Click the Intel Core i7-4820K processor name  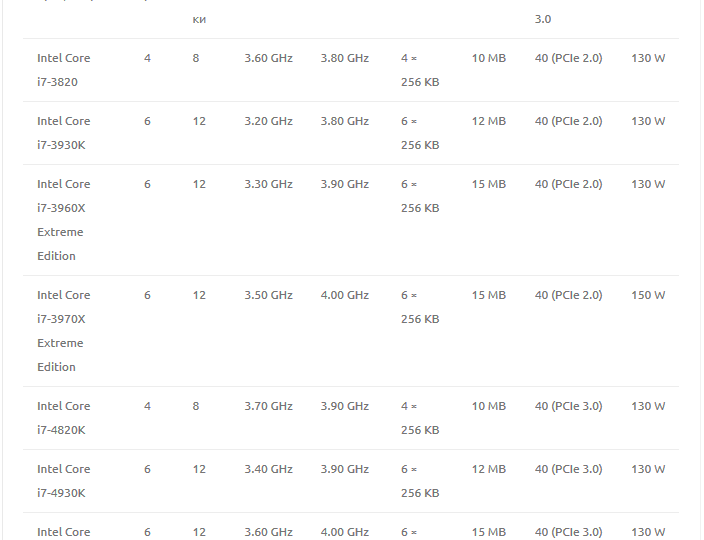tap(63, 418)
